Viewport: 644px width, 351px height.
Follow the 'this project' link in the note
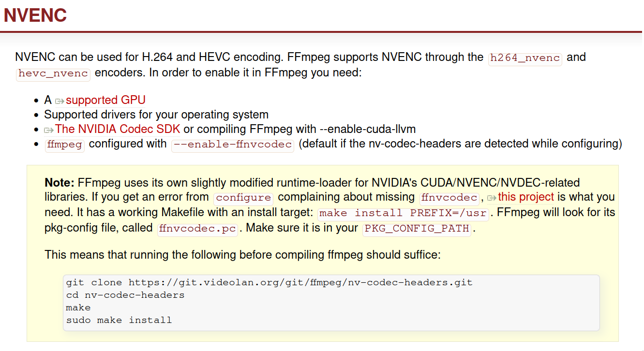pos(526,197)
